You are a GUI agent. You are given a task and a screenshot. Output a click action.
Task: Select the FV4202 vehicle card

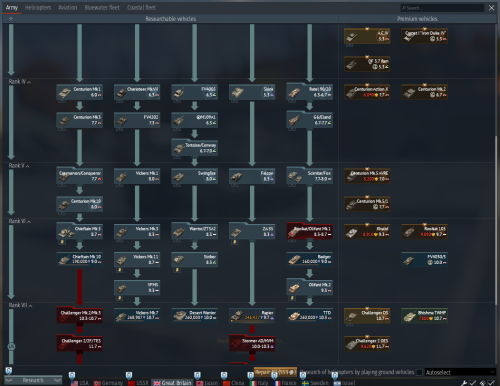click(137, 120)
